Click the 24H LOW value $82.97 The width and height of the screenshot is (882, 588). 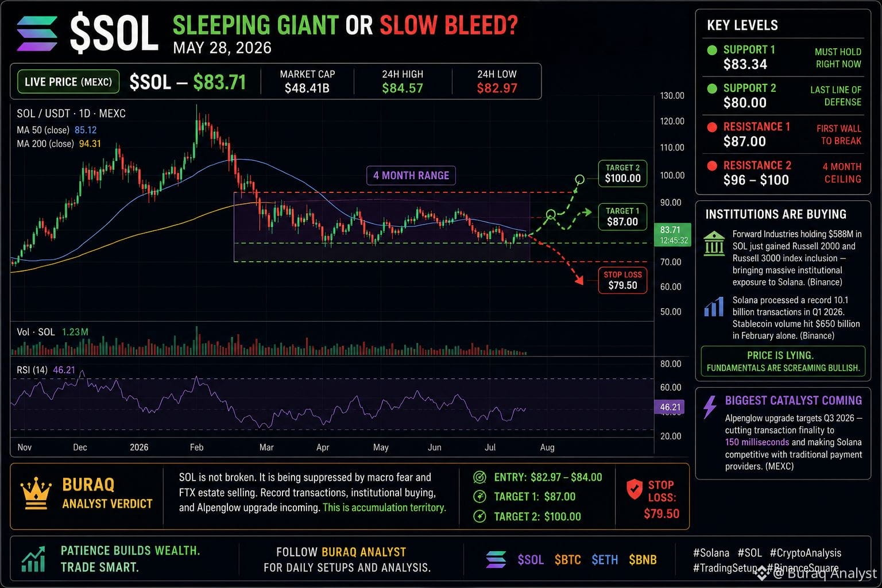tap(497, 88)
